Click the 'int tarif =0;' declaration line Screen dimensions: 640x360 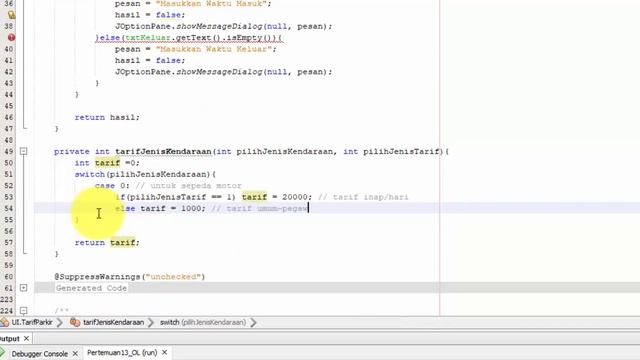107,163
